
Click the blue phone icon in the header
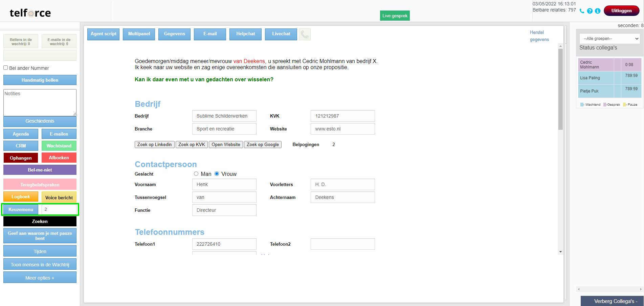(582, 11)
